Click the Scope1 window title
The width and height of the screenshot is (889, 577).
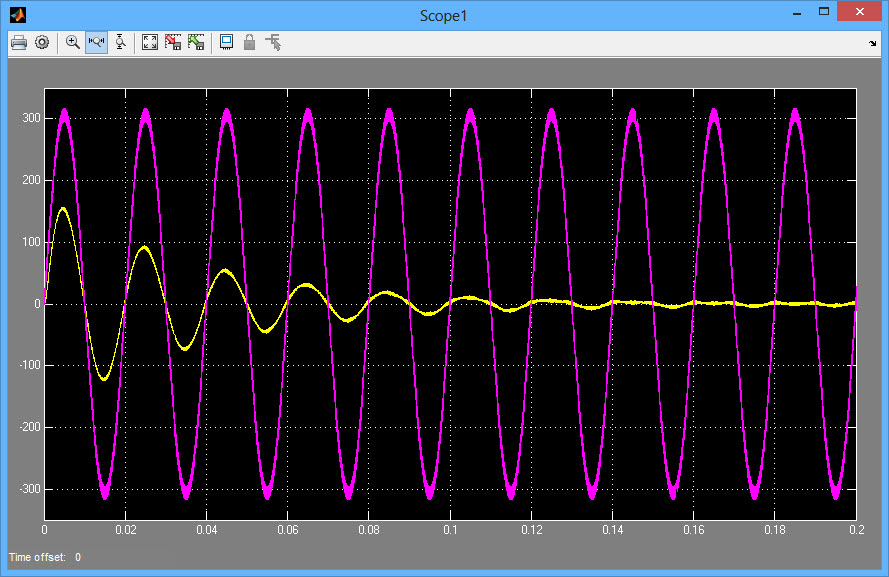point(443,16)
